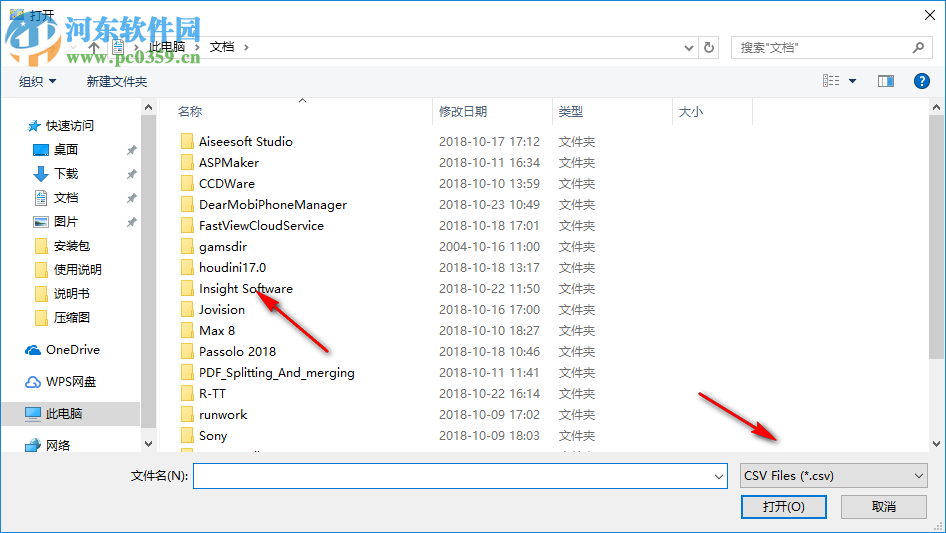This screenshot has height=533, width=946.
Task: Select the houdini17.0 folder
Action: click(232, 267)
